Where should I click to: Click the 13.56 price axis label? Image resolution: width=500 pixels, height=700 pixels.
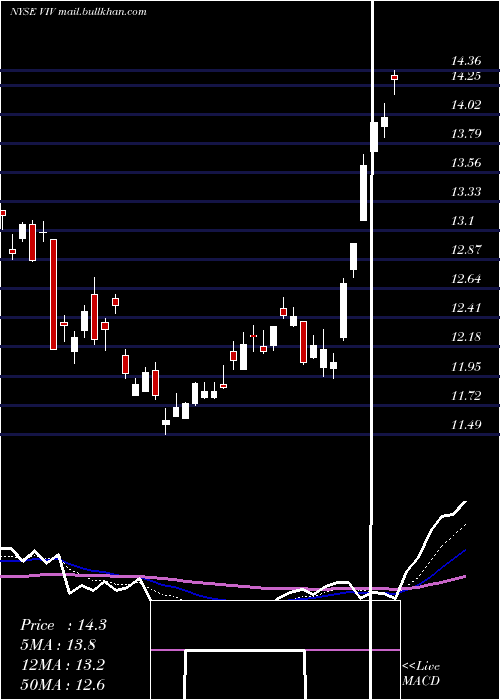466,162
